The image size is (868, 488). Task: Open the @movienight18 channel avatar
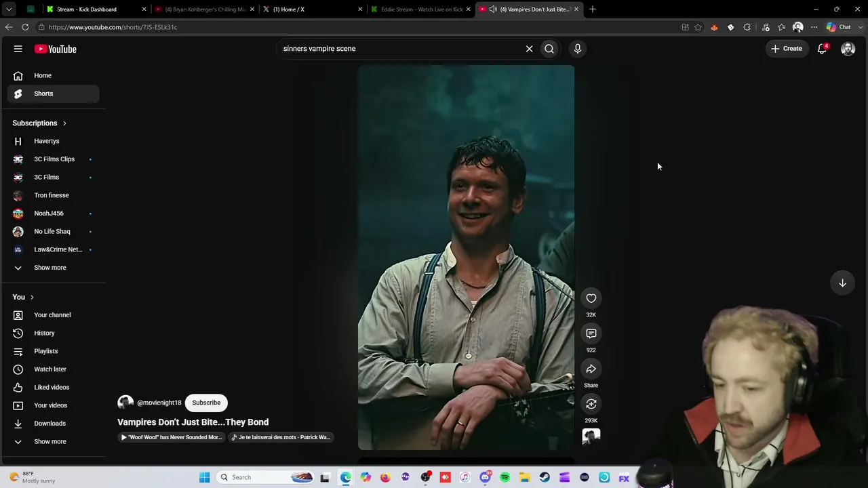(x=125, y=403)
